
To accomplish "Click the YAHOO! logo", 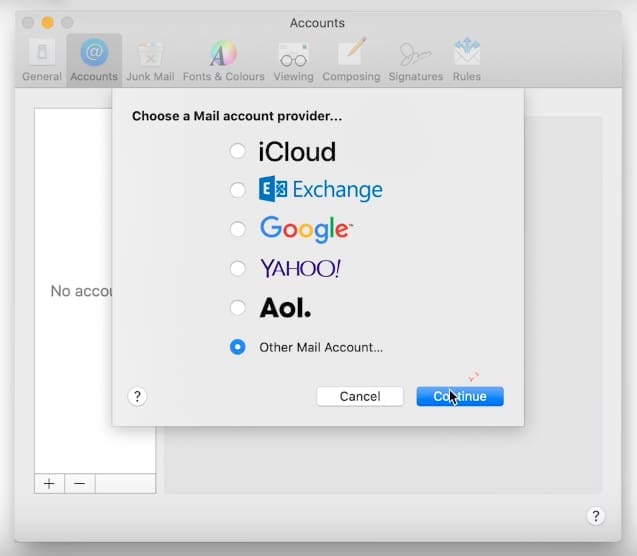I will [300, 268].
